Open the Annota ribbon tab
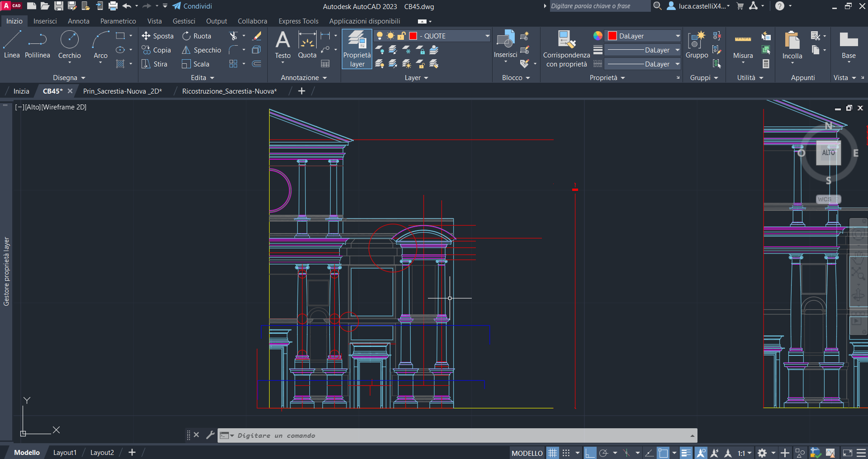The height and width of the screenshot is (459, 868). pyautogui.click(x=78, y=21)
